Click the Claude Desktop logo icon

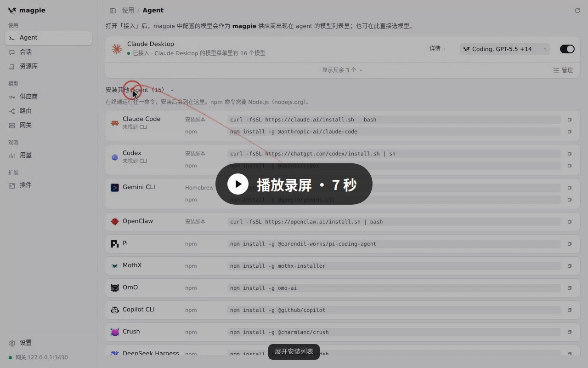[x=117, y=49]
